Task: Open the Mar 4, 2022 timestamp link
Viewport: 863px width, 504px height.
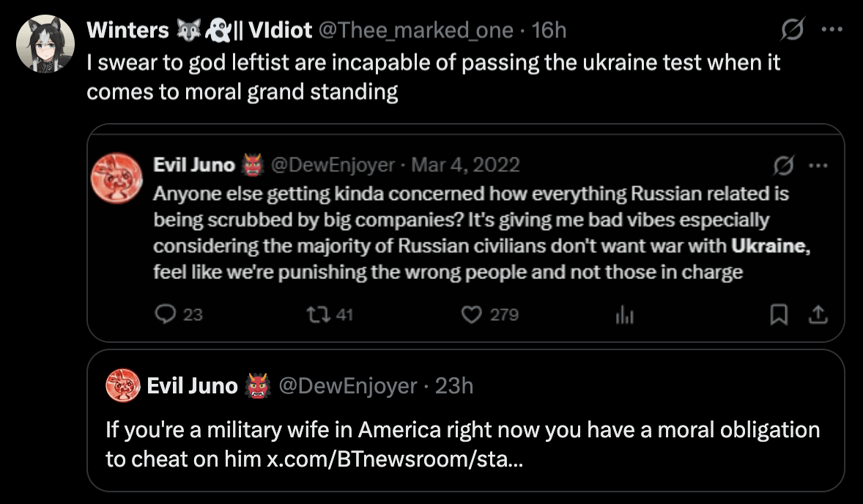Action: pos(466,165)
